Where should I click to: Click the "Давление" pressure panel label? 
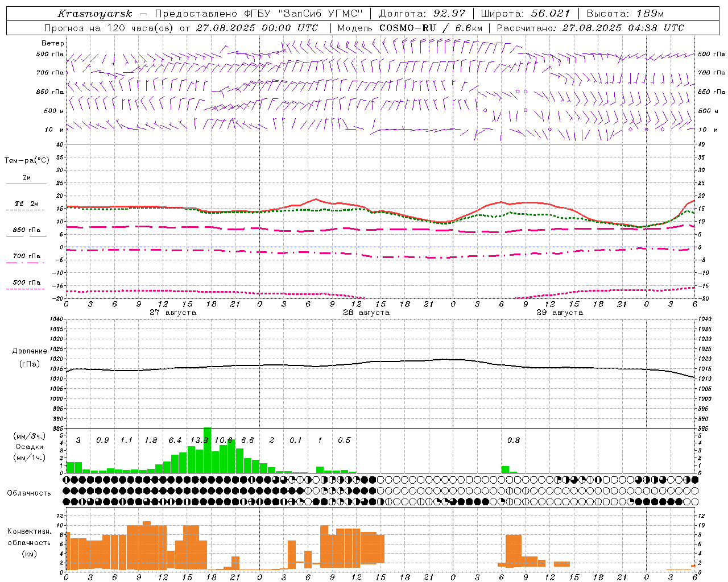coord(30,351)
